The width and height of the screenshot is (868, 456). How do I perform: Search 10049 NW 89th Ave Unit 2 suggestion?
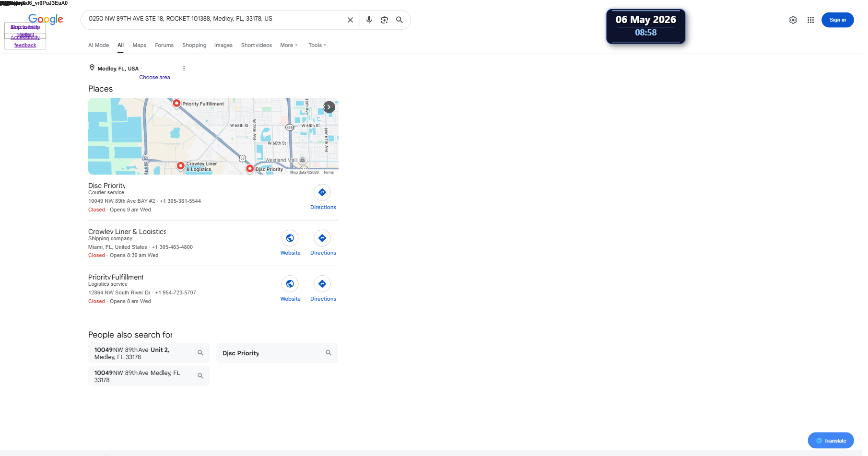(x=149, y=353)
